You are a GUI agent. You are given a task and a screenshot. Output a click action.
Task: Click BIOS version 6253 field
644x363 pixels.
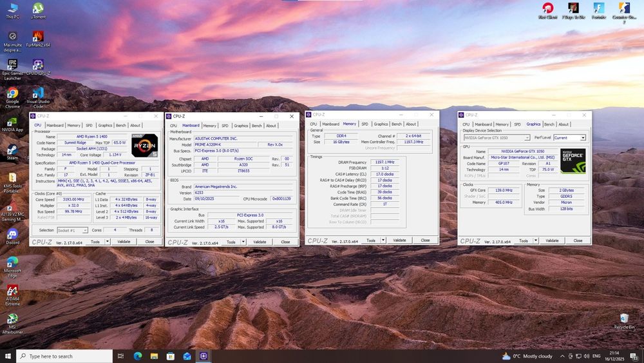click(243, 192)
